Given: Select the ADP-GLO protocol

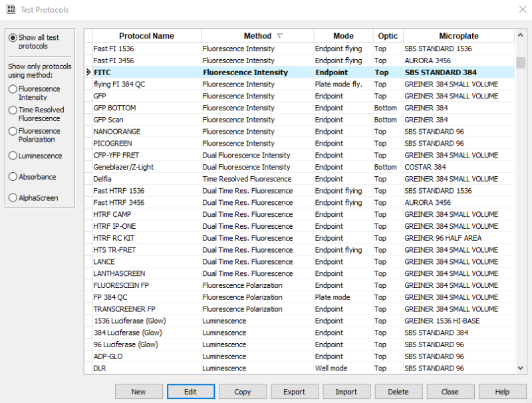Looking at the screenshot, I should 108,356.
